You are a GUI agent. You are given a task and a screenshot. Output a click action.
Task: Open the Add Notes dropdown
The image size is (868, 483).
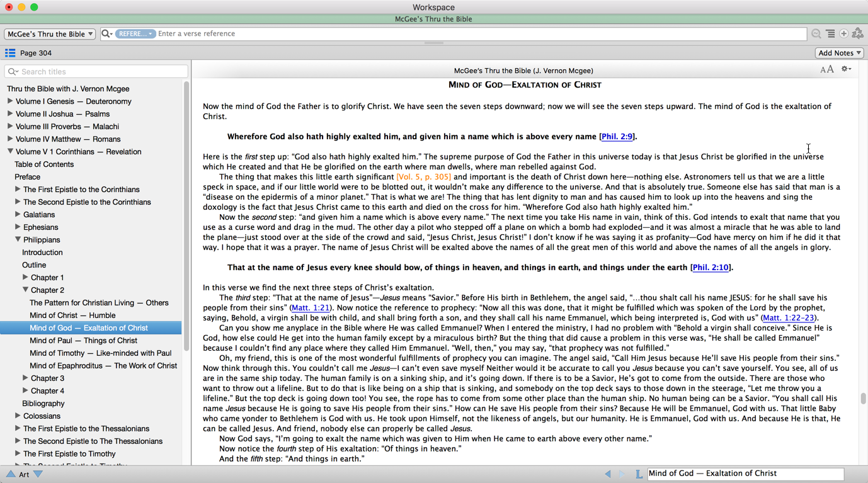pos(840,53)
